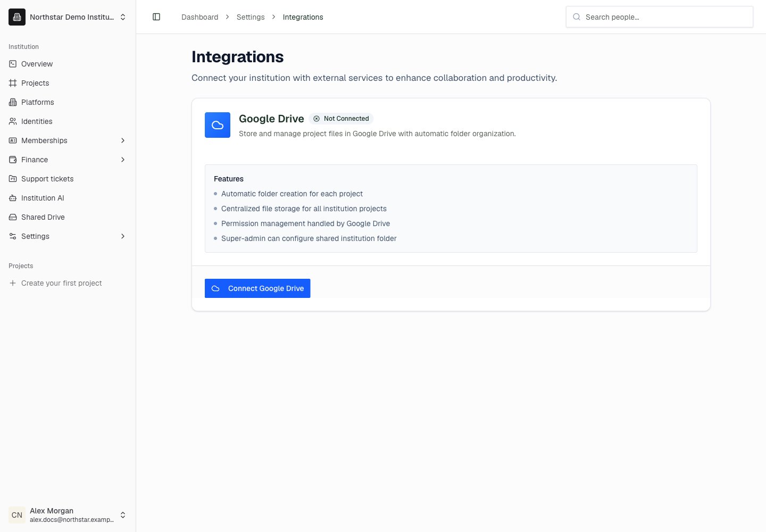
Task: Click 'Automatic folder creation for each project'
Action: (x=292, y=194)
